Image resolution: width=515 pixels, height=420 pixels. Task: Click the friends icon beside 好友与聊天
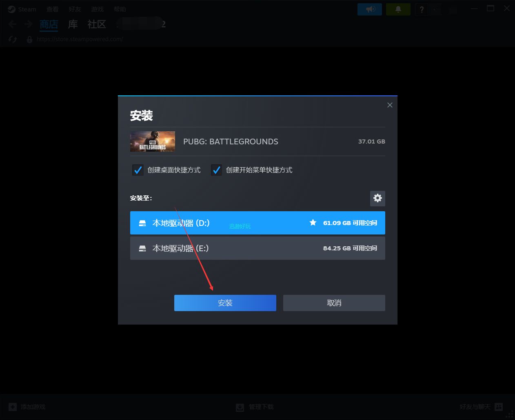pos(499,407)
